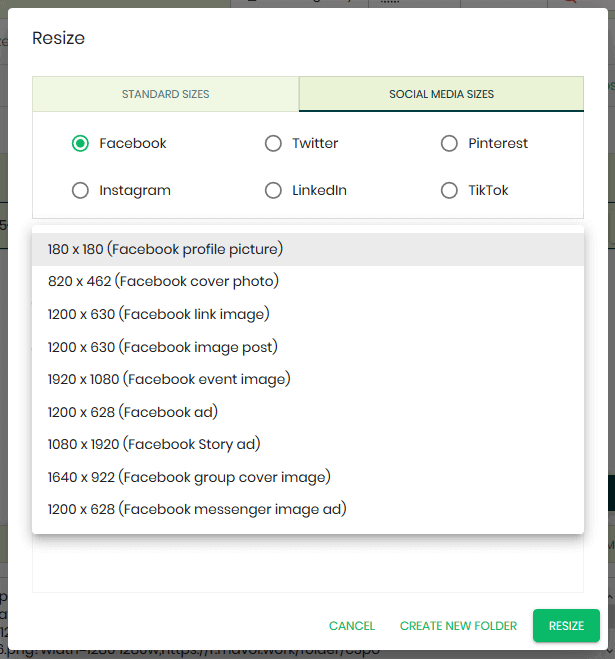Open the Social Media Sizes tab
The height and width of the screenshot is (659, 615).
pos(441,94)
